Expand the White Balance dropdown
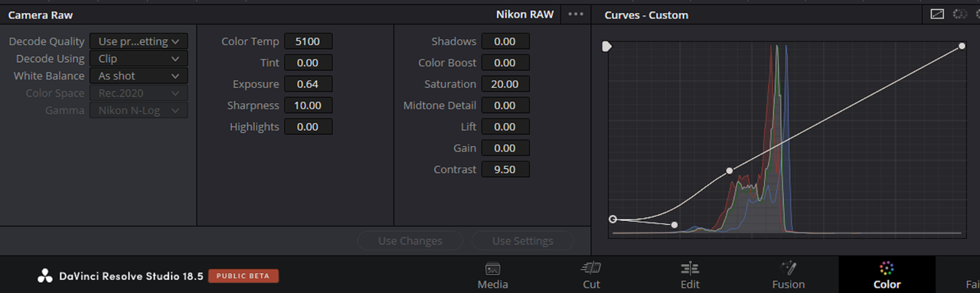 [139, 77]
